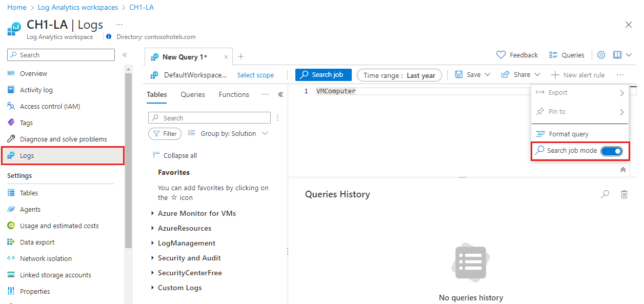644x304 pixels.
Task: Click the Home breadcrumb link
Action: pos(17,7)
